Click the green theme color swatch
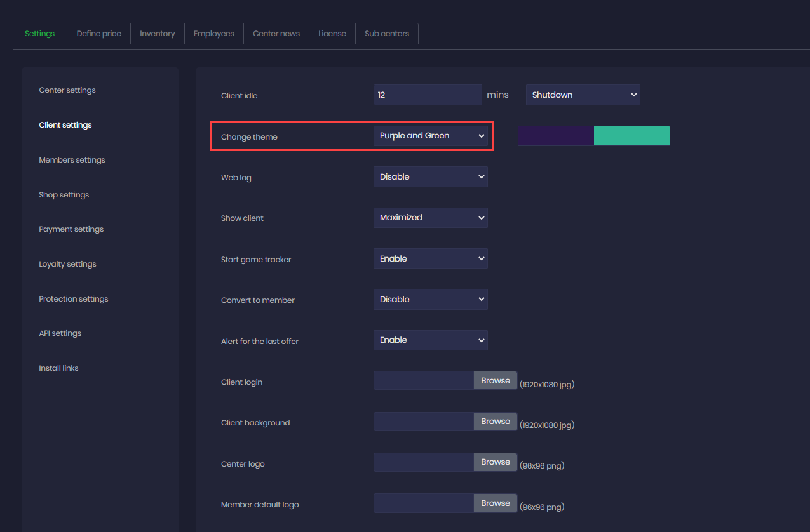 coord(631,136)
